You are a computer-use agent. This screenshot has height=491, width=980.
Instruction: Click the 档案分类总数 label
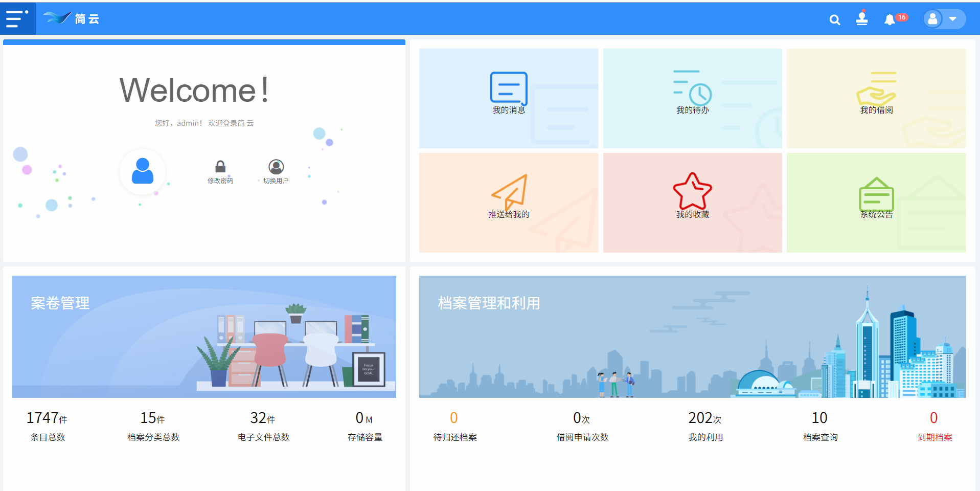coord(153,437)
